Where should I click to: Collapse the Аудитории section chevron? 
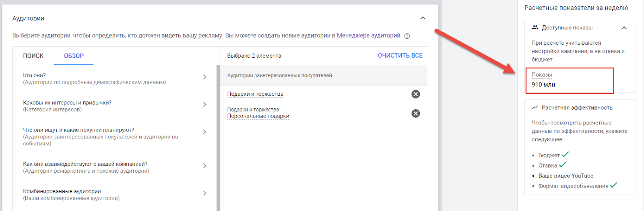423,18
